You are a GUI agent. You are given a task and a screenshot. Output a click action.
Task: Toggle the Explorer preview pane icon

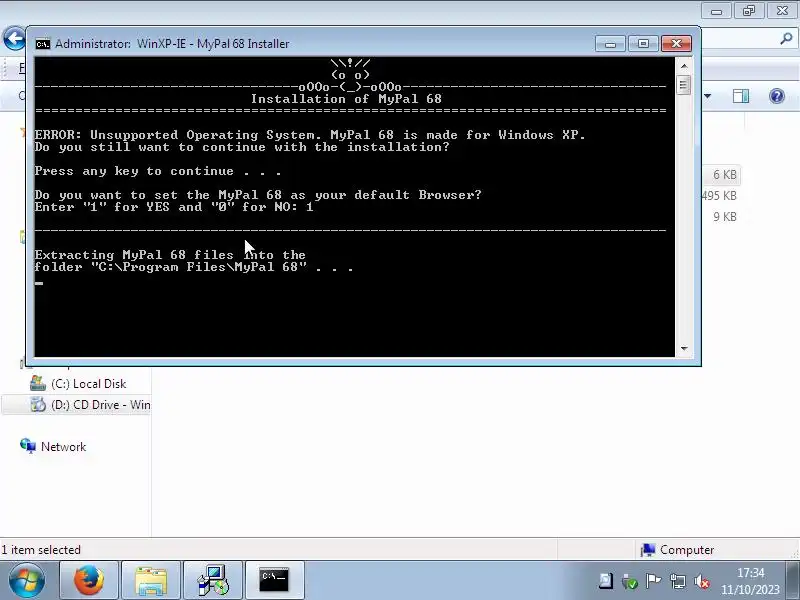pyautogui.click(x=740, y=96)
